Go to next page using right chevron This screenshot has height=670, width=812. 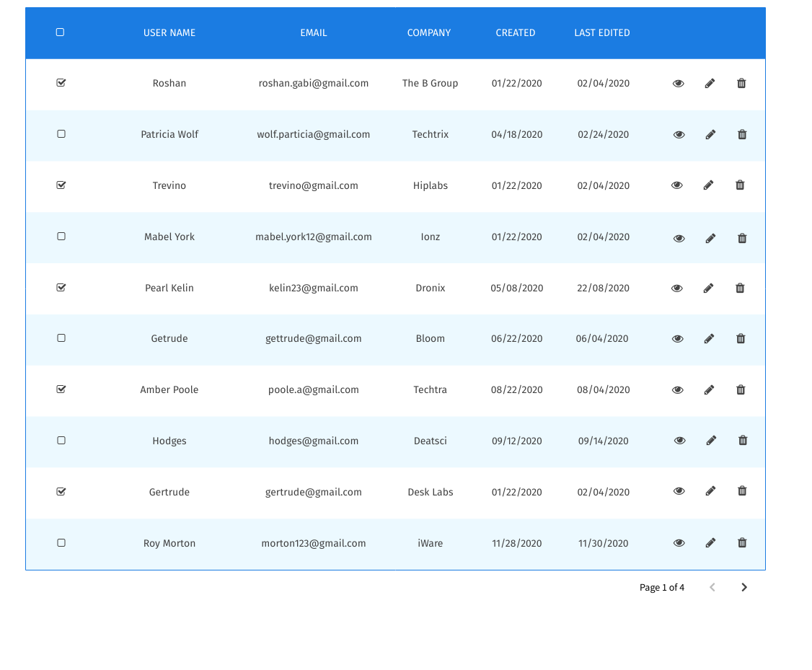(x=744, y=587)
